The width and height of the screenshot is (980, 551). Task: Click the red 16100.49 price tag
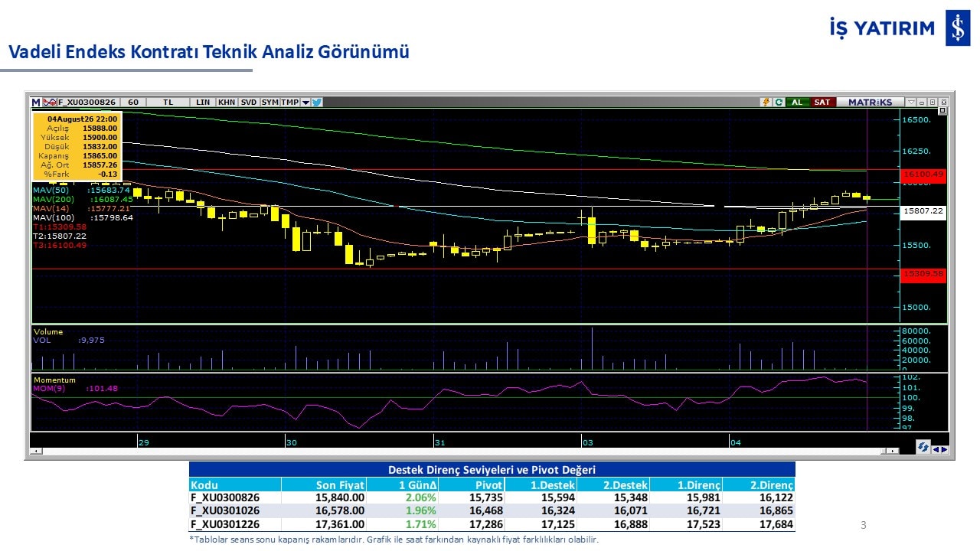(923, 175)
